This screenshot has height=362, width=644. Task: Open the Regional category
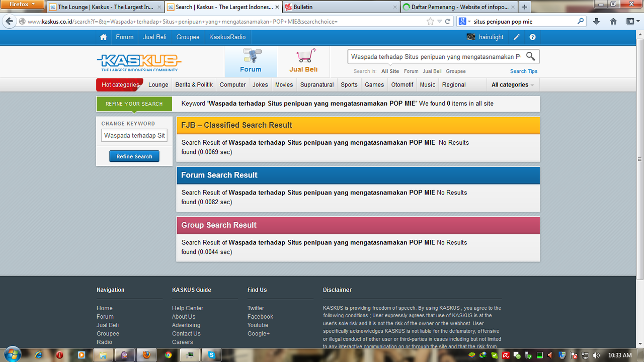[x=454, y=84]
